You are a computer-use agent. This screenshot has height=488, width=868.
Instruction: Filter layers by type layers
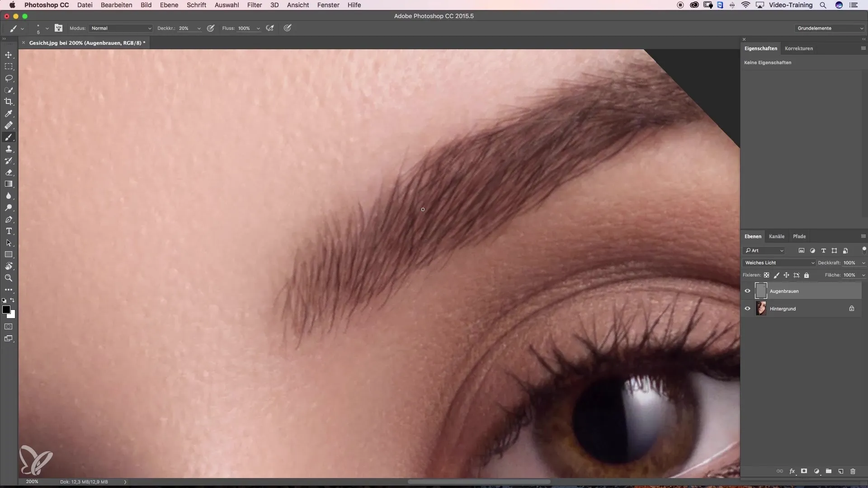click(x=823, y=251)
